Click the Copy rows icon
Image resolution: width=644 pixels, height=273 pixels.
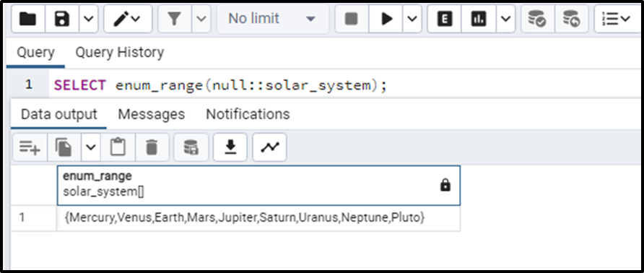[x=64, y=147]
